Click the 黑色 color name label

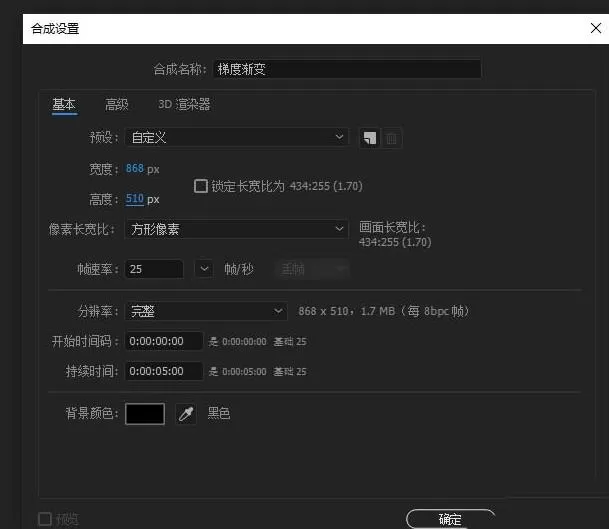219,413
